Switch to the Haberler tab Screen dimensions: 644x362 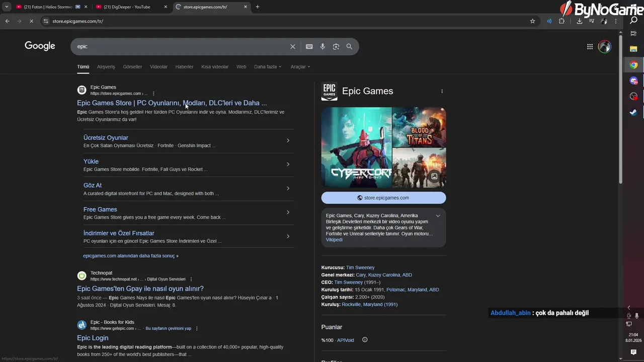[184, 67]
